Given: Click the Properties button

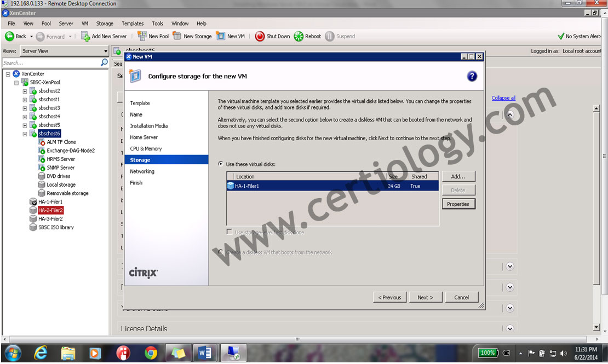Looking at the screenshot, I should click(x=458, y=204).
